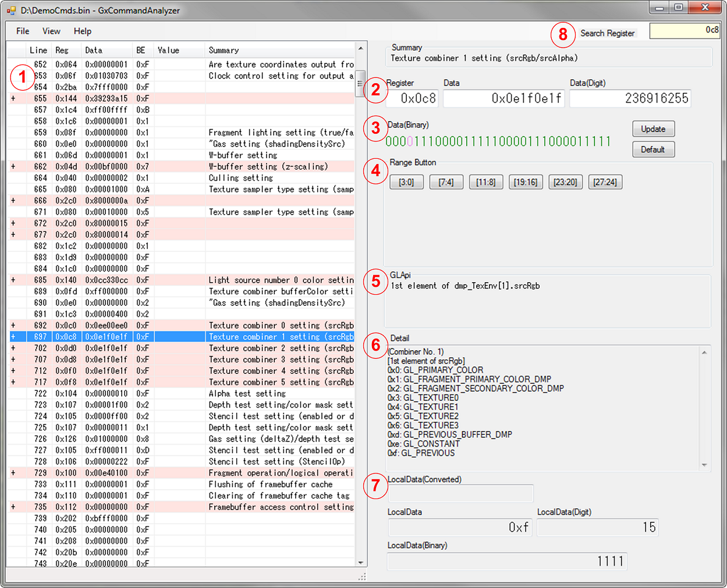Viewport: 727px width, 588px height.
Task: Choose the [27:24] range button
Action: (605, 183)
